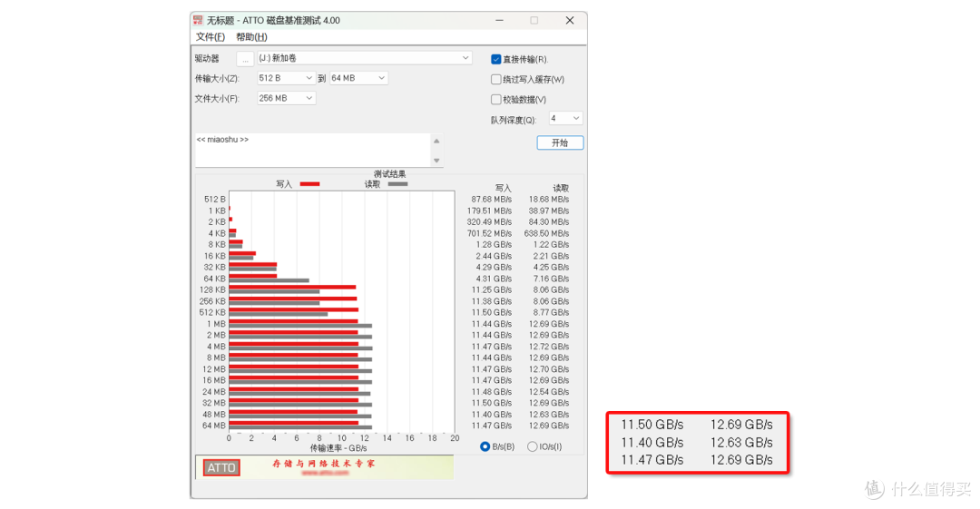Click the 128 KB row label in chart

click(x=212, y=289)
